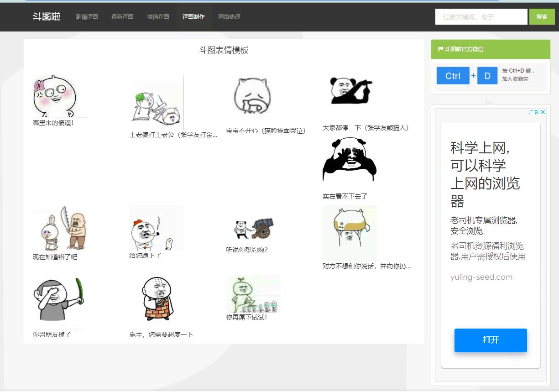Close the ad with the X icon

[x=543, y=112]
